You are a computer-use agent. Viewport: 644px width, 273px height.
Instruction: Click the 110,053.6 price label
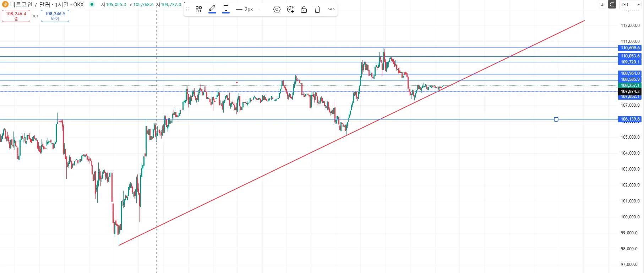tap(630, 56)
